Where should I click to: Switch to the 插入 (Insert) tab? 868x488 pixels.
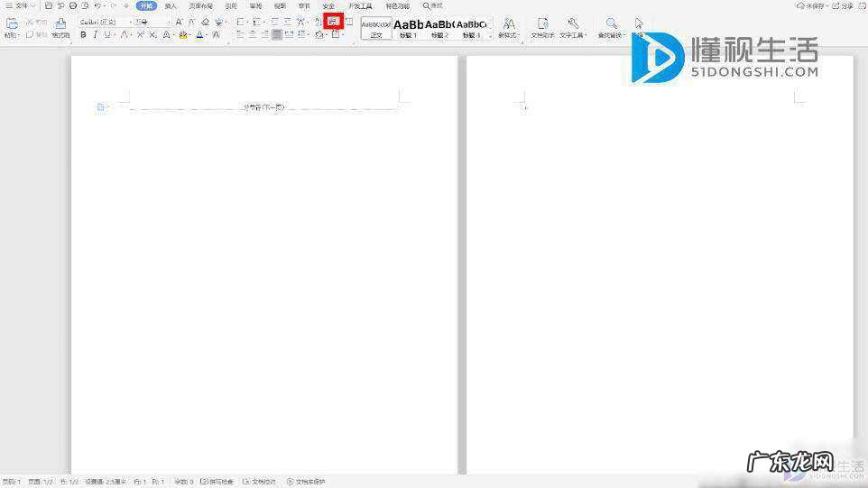click(x=171, y=6)
